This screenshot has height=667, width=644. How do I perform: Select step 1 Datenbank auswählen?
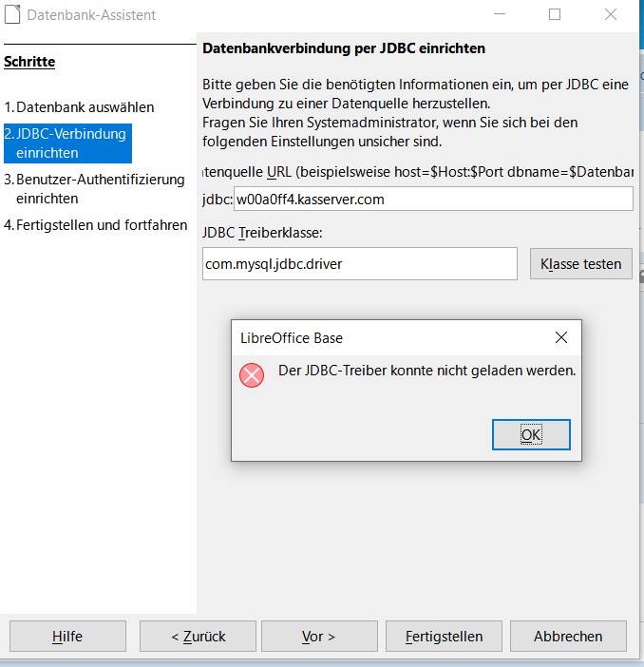click(x=79, y=107)
